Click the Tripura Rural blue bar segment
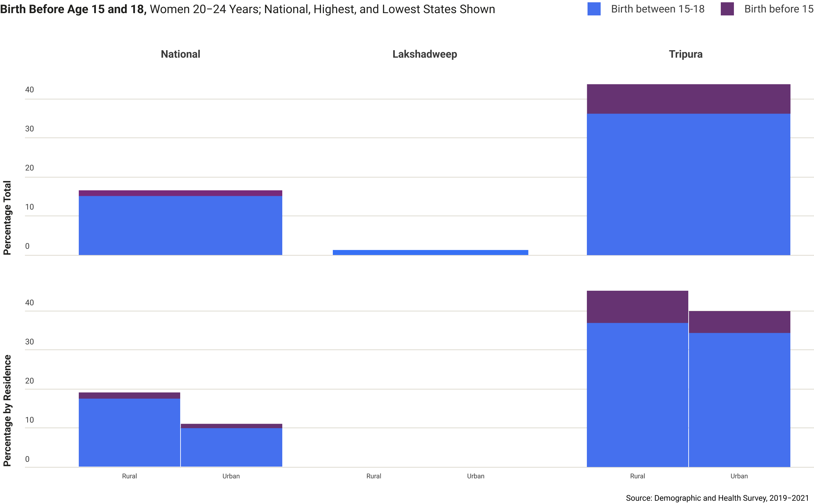The width and height of the screenshot is (814, 504). (x=637, y=395)
